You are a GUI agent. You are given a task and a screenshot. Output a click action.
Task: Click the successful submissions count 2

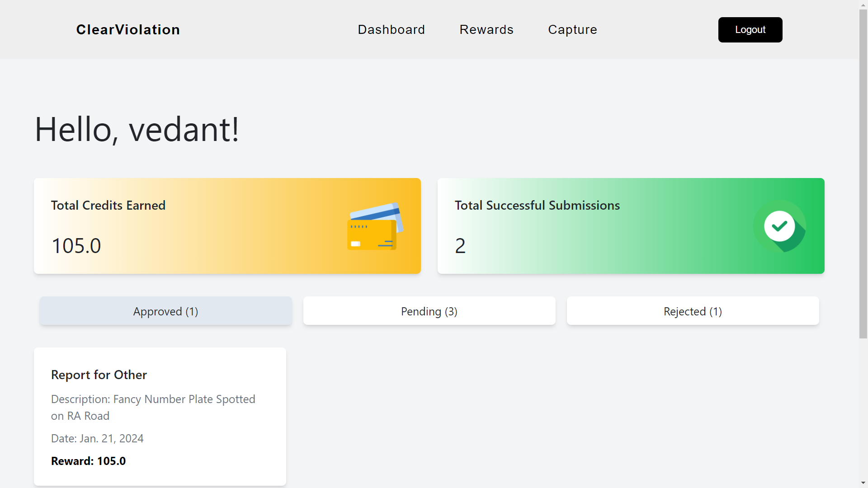460,246
